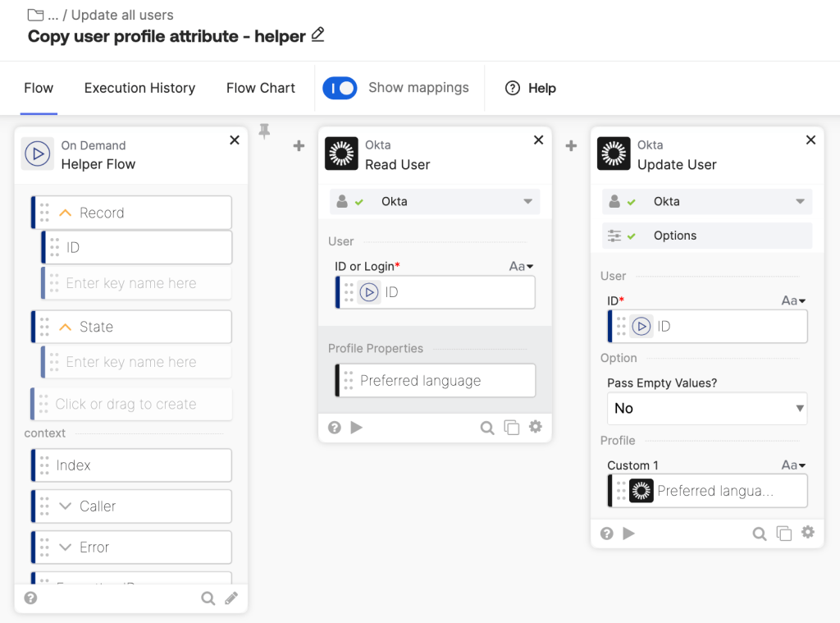Switch to the Execution History tab

139,88
